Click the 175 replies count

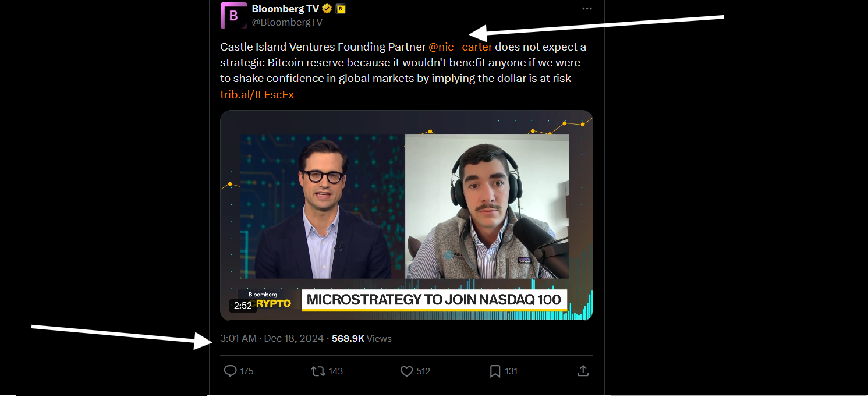pos(247,371)
